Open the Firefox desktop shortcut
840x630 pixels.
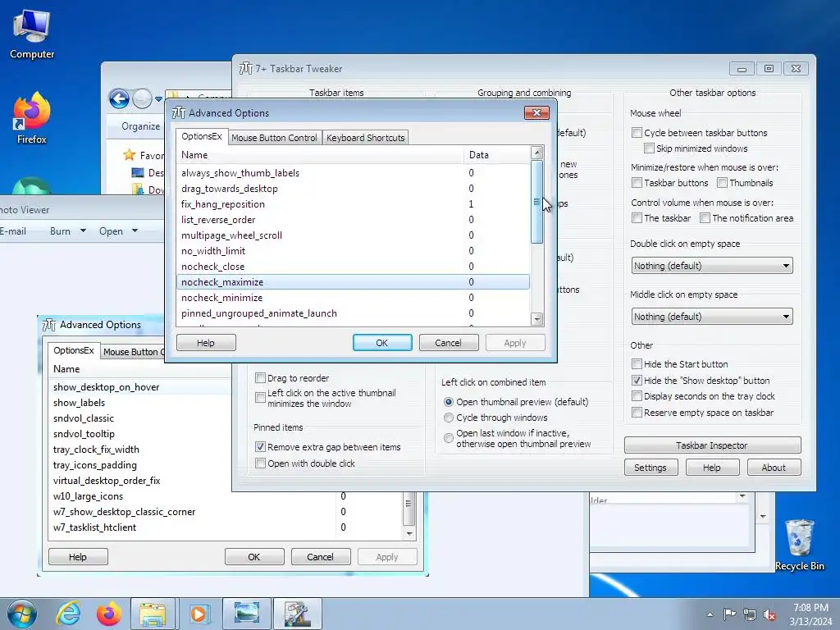coord(32,118)
